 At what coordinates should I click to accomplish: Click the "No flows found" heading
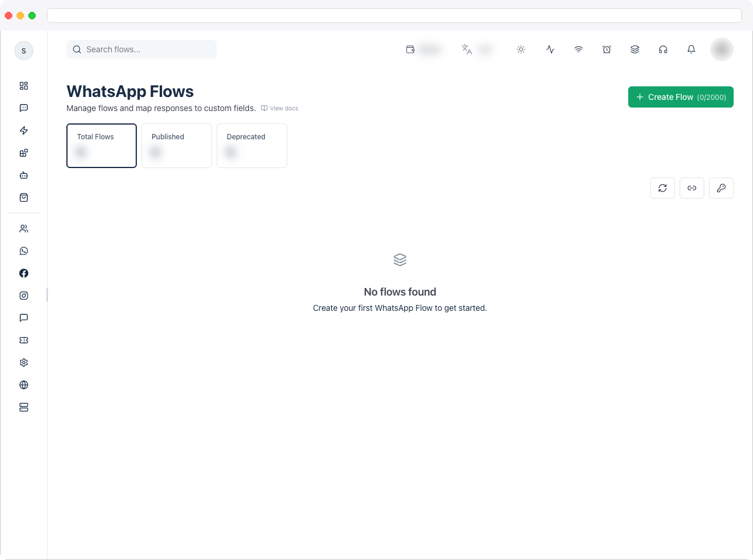tap(400, 292)
